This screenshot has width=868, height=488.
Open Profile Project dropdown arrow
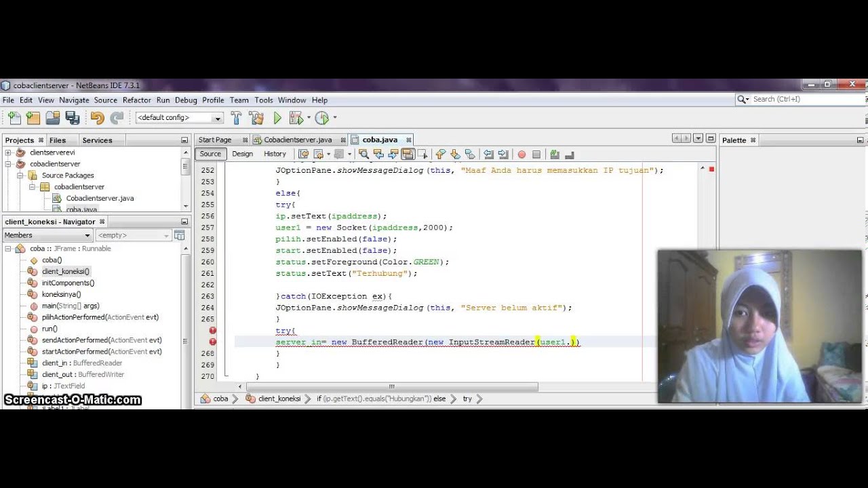coord(334,118)
